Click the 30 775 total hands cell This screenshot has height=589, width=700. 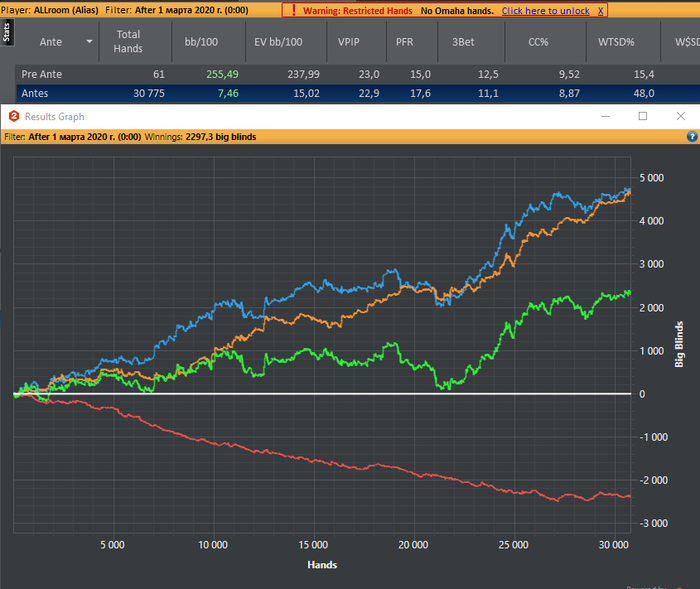click(149, 93)
